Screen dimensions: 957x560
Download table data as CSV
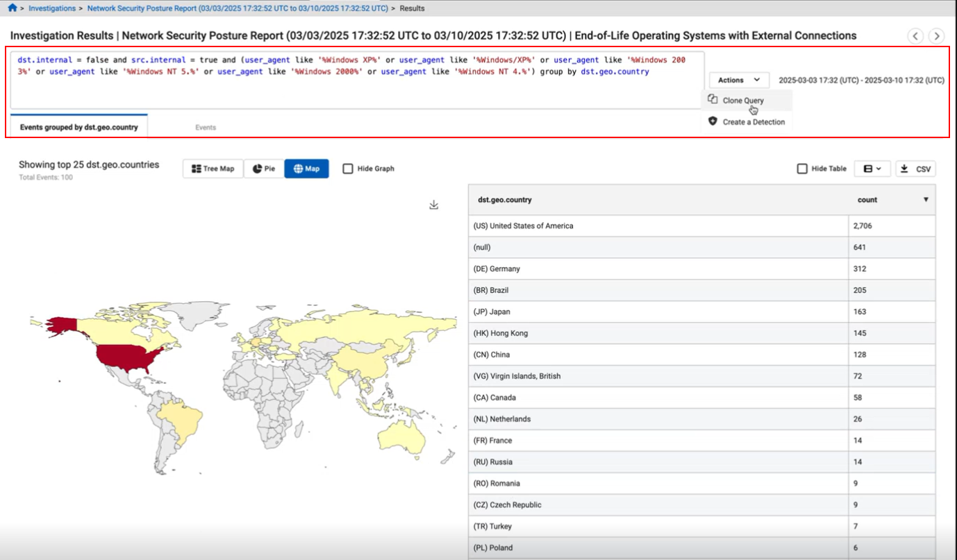click(915, 169)
